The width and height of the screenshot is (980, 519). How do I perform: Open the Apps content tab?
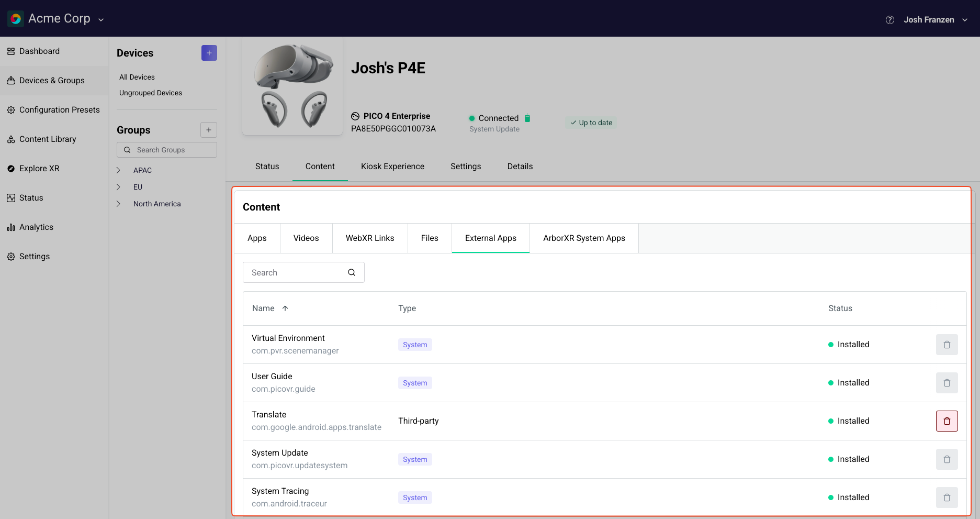coord(257,238)
